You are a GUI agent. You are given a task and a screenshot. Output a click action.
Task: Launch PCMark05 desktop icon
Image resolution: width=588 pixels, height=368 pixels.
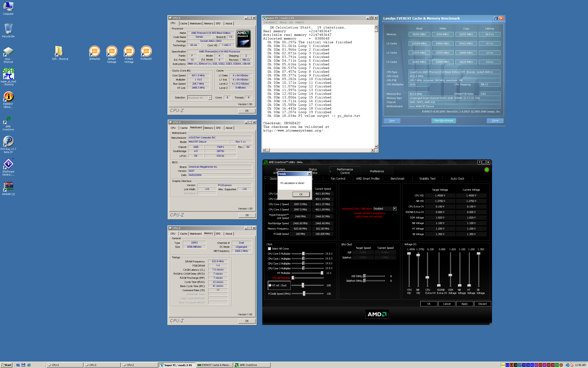(x=146, y=53)
